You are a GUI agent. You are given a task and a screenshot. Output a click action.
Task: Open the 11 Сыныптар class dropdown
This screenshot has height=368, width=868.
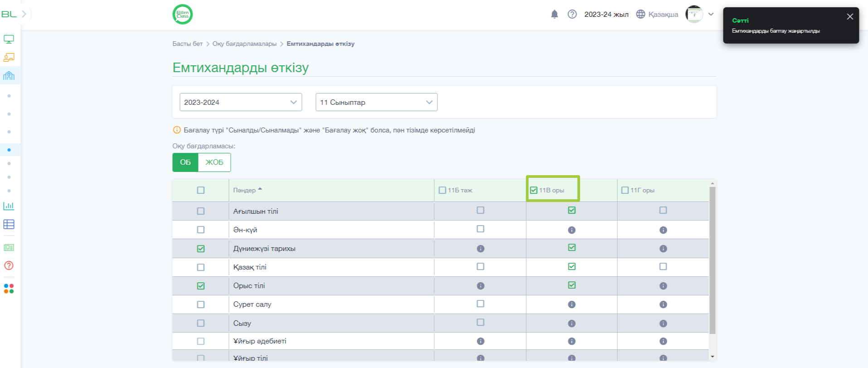376,102
